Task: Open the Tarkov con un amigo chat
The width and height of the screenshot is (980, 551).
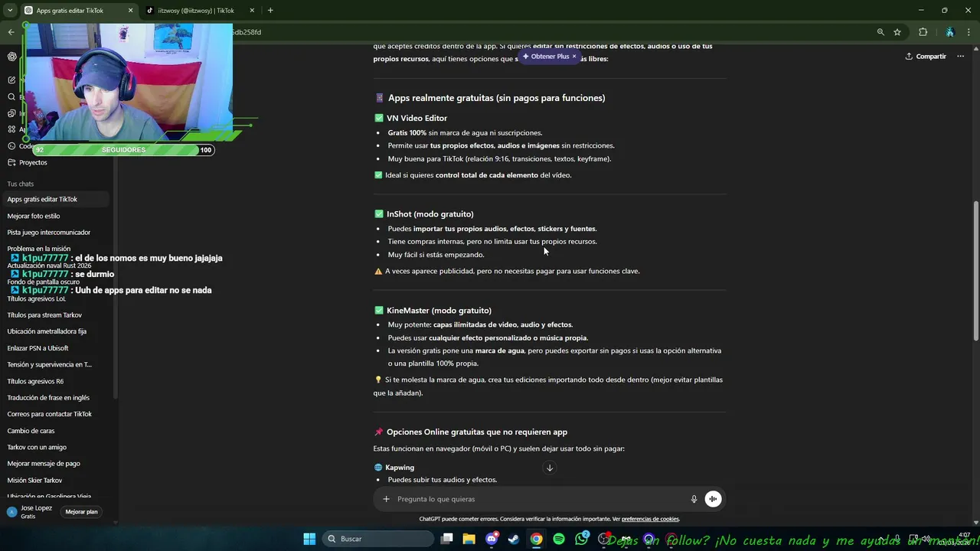Action: (55, 447)
